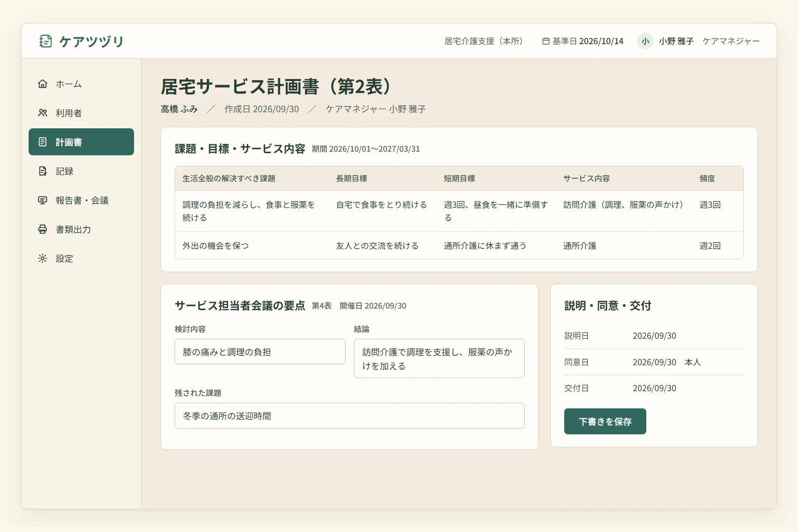Open the 記録 section
The width and height of the screenshot is (798, 532).
(81, 171)
